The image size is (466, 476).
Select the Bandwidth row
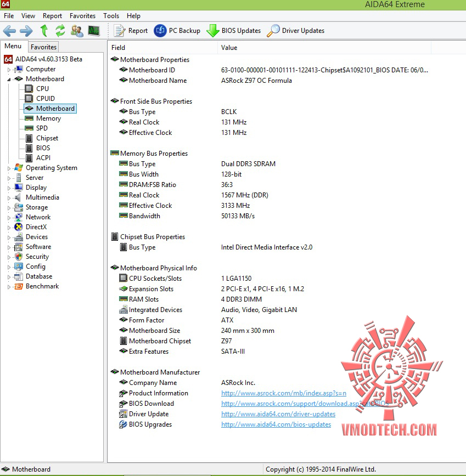[x=187, y=216]
